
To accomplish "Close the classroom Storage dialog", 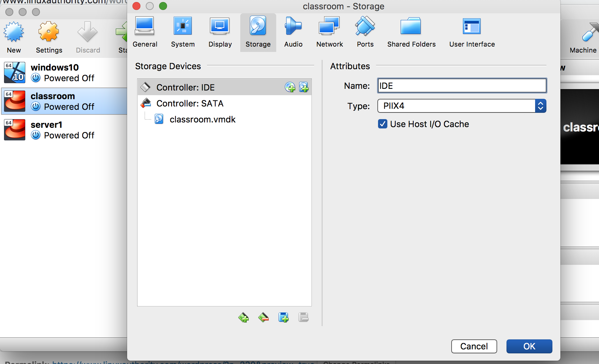I will (136, 6).
